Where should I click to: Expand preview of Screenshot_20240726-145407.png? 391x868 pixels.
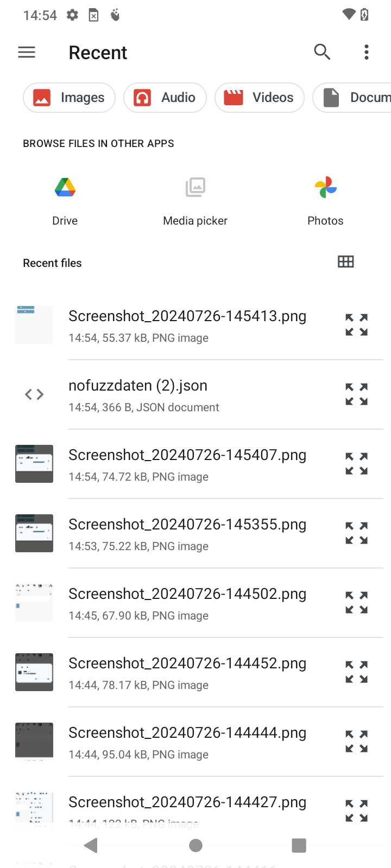[x=357, y=464]
